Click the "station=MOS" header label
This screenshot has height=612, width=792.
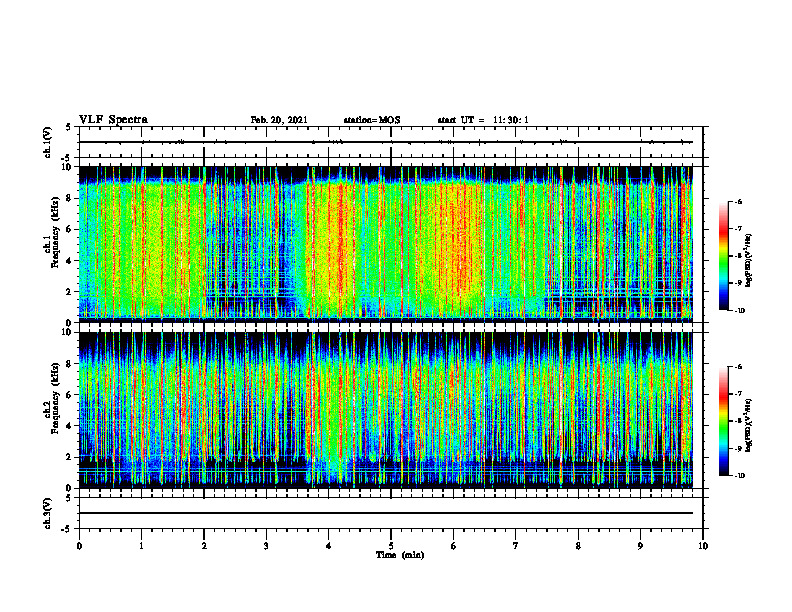[372, 120]
